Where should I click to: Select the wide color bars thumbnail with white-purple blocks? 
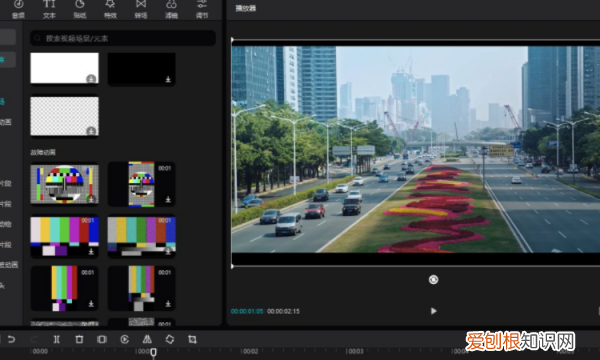click(x=64, y=236)
